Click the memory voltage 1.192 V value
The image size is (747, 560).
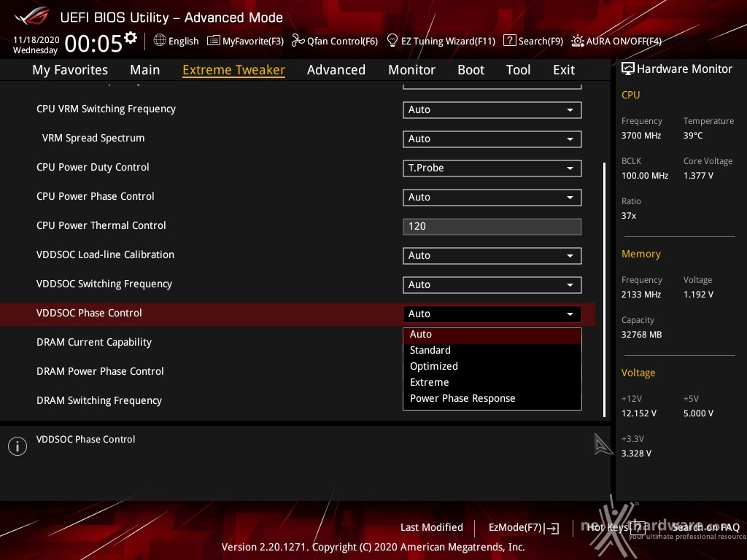click(x=698, y=295)
